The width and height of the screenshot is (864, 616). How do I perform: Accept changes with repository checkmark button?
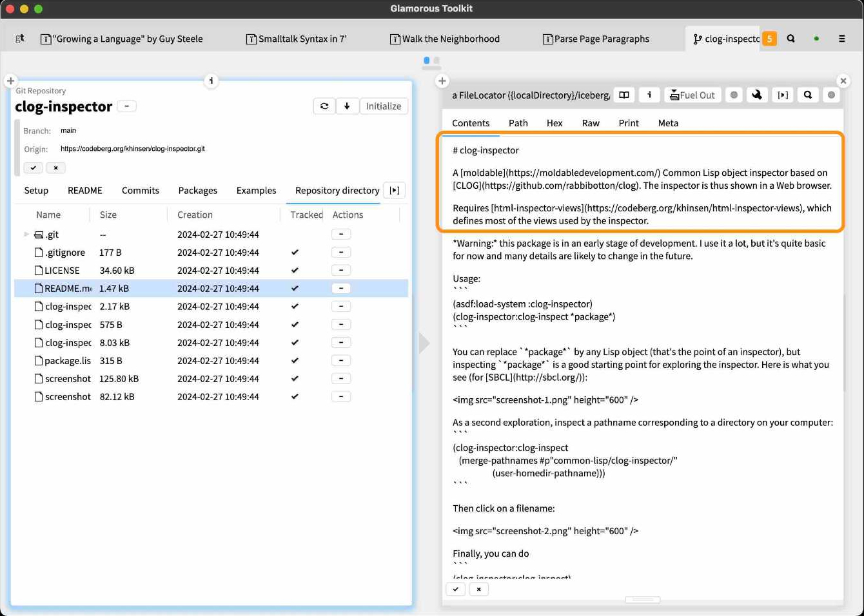34,168
